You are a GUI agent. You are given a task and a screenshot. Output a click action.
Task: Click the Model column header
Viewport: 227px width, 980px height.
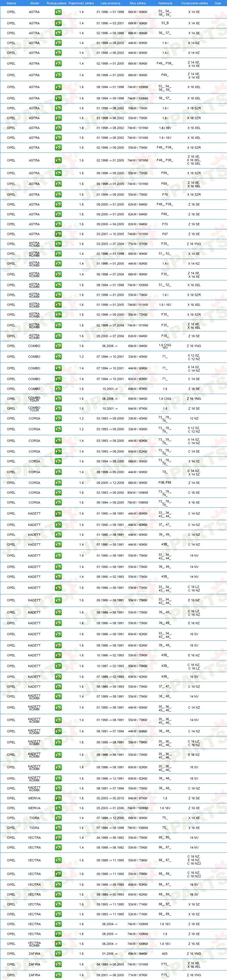click(34, 3)
